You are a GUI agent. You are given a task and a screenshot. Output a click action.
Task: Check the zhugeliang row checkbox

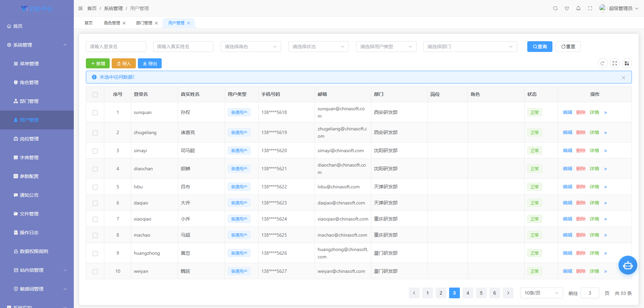tap(95, 133)
